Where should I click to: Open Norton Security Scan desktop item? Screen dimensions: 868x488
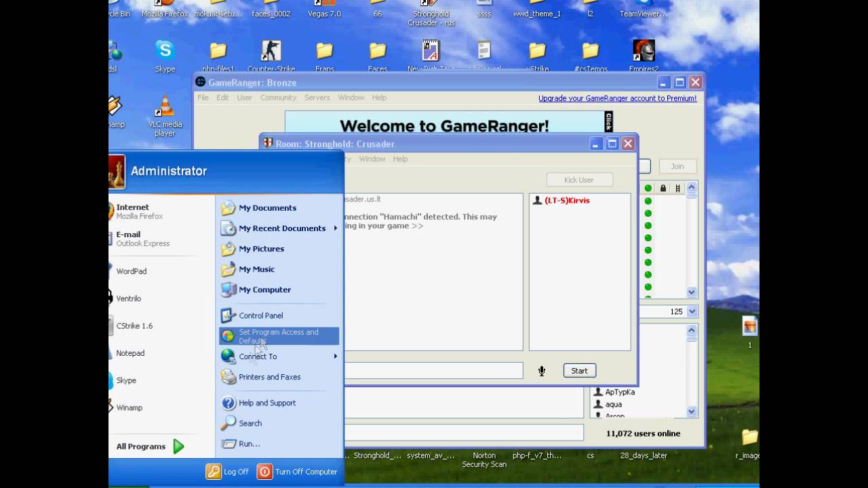tap(484, 460)
